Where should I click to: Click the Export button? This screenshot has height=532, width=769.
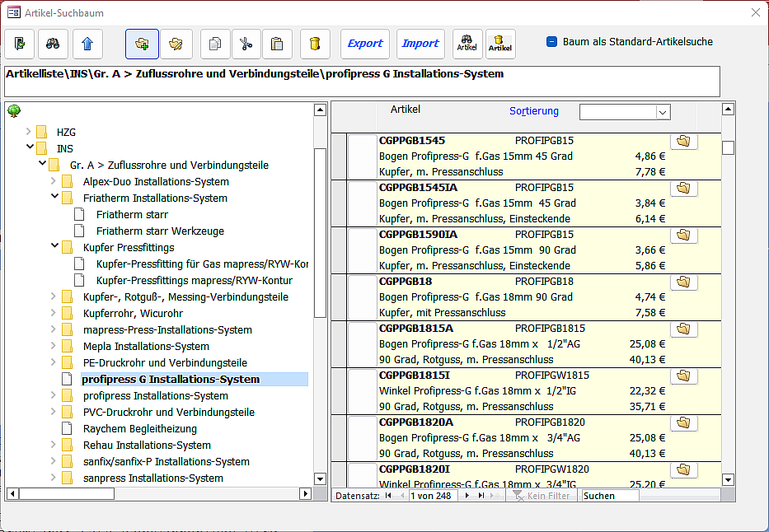(364, 44)
